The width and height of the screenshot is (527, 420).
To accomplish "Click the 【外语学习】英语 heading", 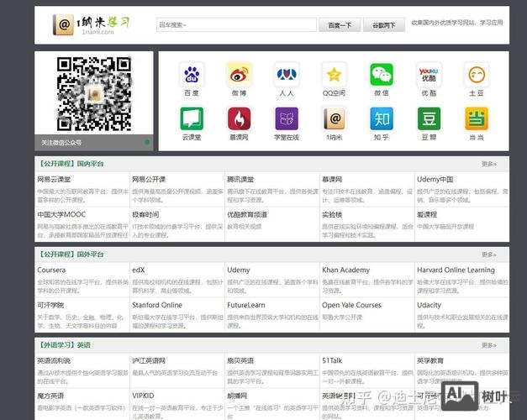I will [64, 345].
